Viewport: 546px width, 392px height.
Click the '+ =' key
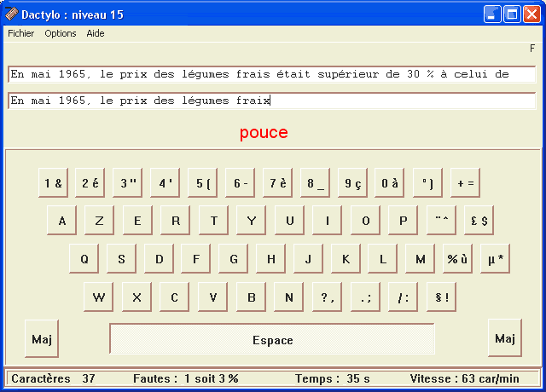click(466, 183)
